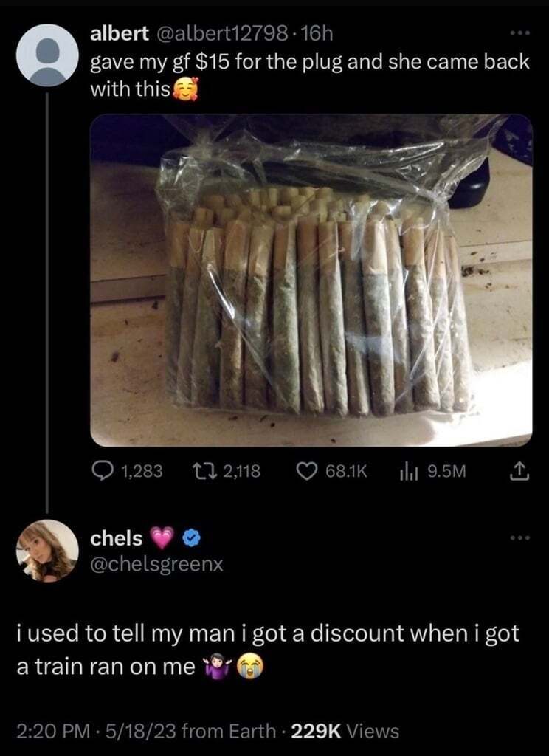This screenshot has height=756, width=549.
Task: Like albert's tweet via the heart icon
Action: point(307,471)
